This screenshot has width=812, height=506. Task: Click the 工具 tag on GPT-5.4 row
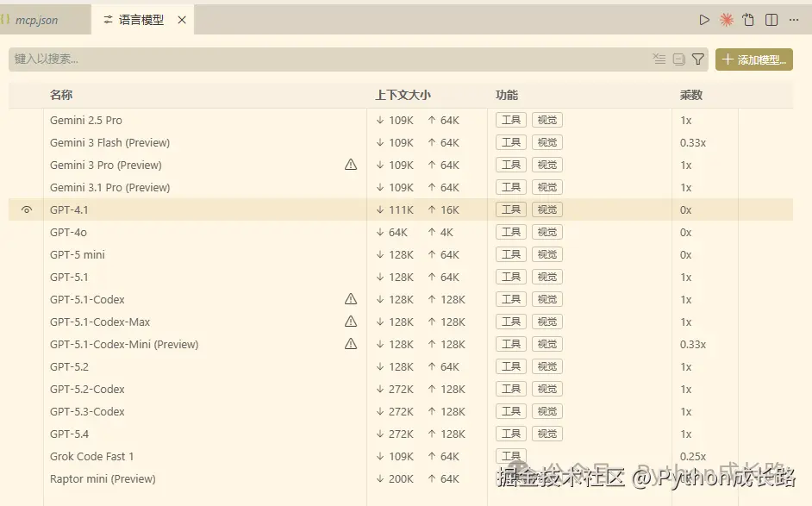511,434
